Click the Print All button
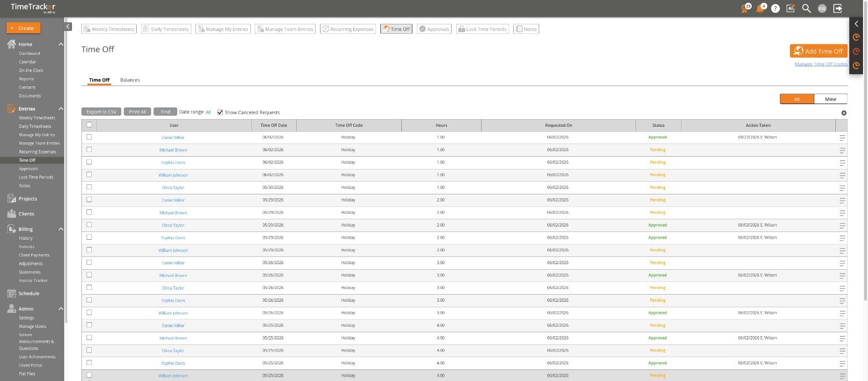Viewport: 868px width, 381px height. point(137,112)
